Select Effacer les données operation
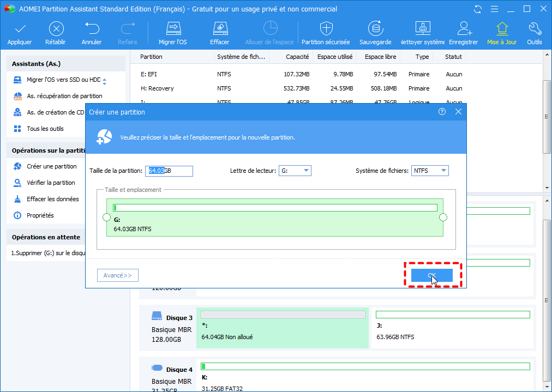 [x=46, y=199]
